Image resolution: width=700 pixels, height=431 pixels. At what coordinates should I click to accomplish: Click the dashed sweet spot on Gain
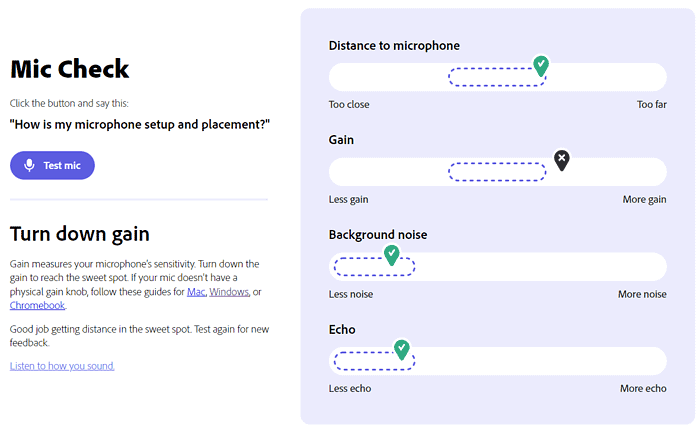pos(497,172)
